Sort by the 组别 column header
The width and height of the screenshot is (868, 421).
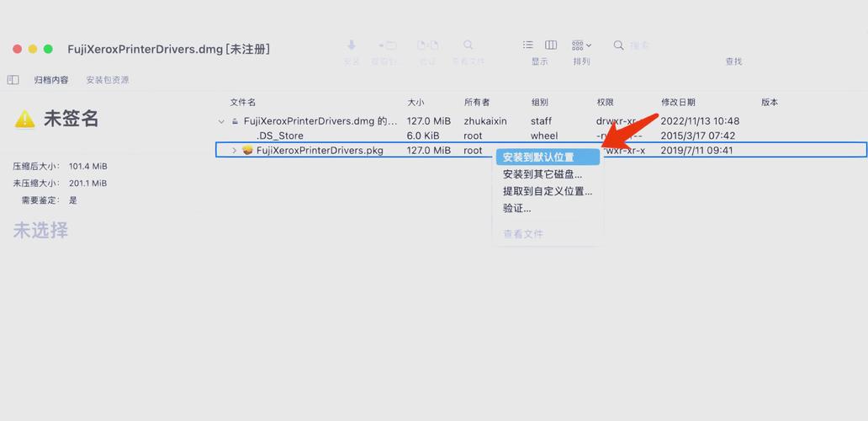[x=540, y=103]
